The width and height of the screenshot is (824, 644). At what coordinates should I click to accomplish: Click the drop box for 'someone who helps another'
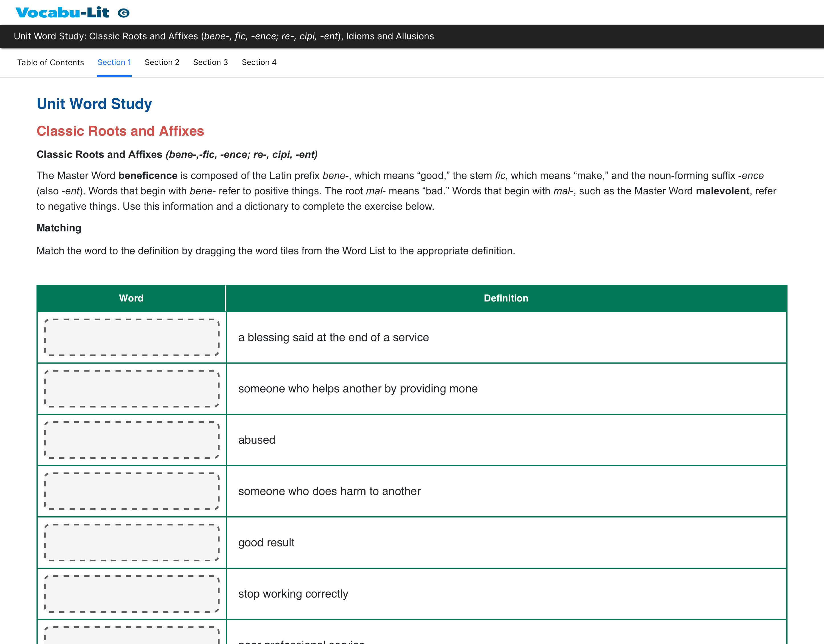click(x=131, y=388)
